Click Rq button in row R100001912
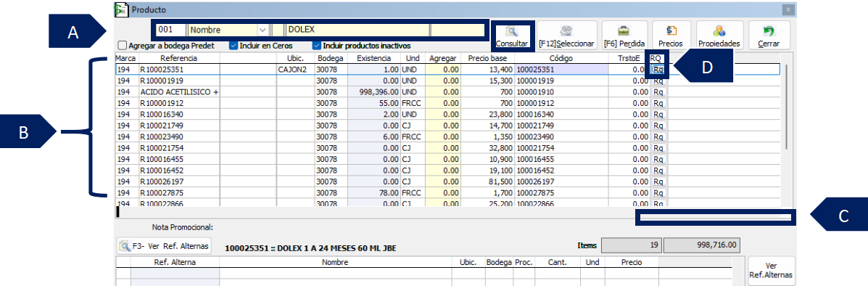868x286 pixels. pyautogui.click(x=658, y=103)
